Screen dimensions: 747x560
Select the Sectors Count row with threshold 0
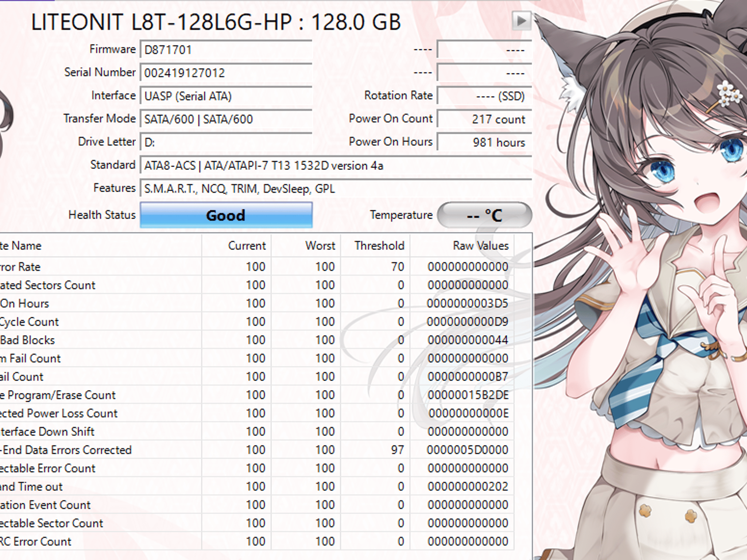[x=257, y=285]
